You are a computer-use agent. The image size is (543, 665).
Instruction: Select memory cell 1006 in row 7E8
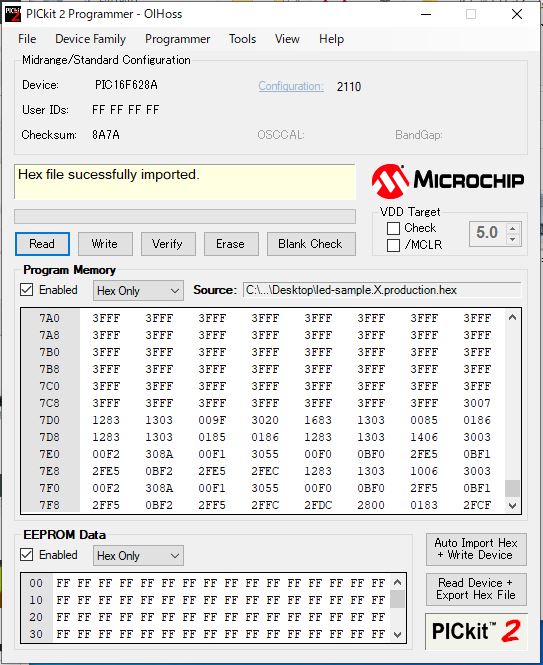coord(424,471)
